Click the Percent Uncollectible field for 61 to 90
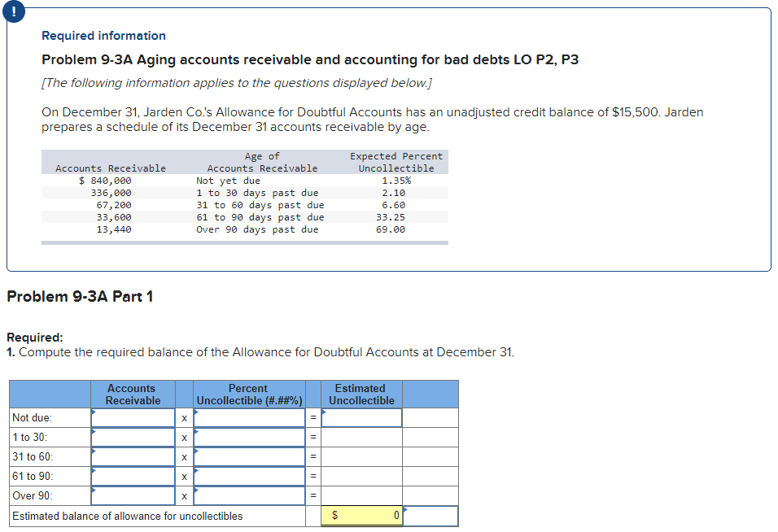The height and width of the screenshot is (532, 778). 248,476
